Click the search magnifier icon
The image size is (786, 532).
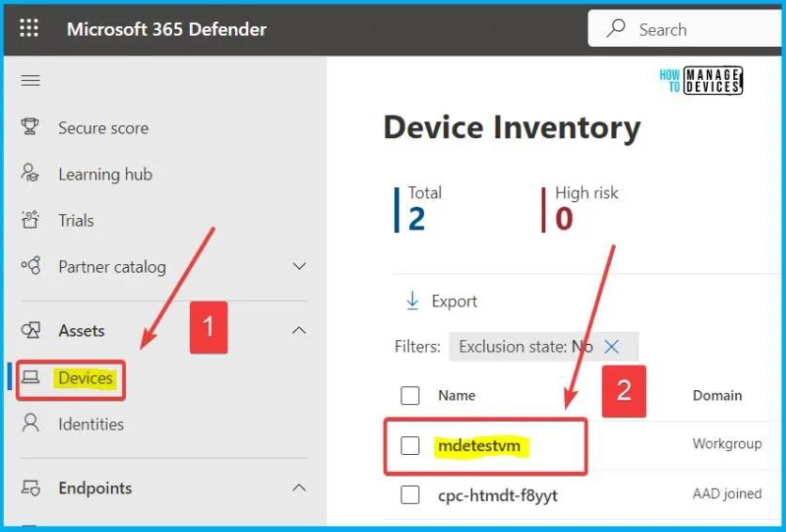click(x=616, y=28)
